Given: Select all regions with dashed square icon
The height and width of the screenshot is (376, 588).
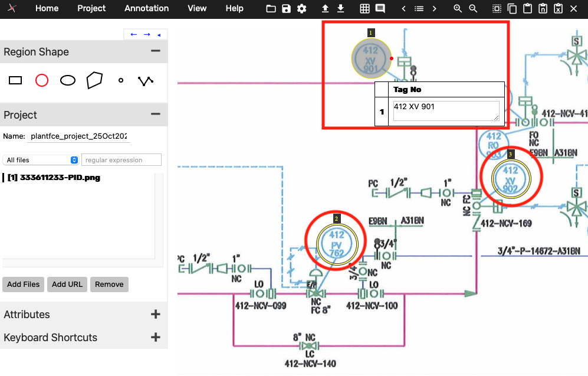Looking at the screenshot, I should tap(497, 8).
